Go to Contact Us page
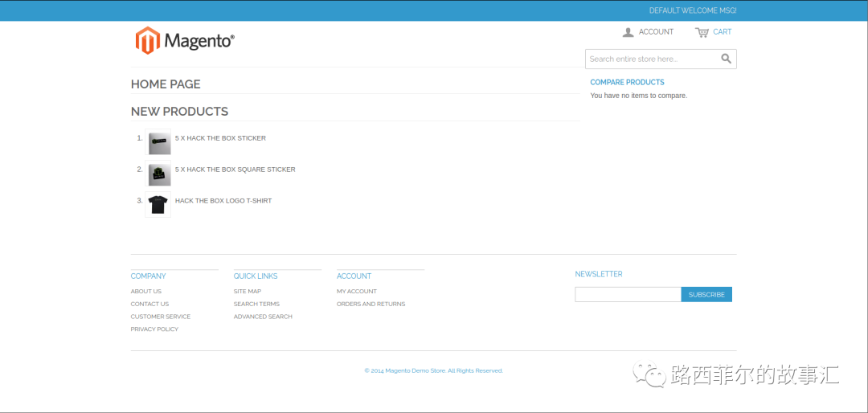Viewport: 868px width, 413px height. (149, 304)
